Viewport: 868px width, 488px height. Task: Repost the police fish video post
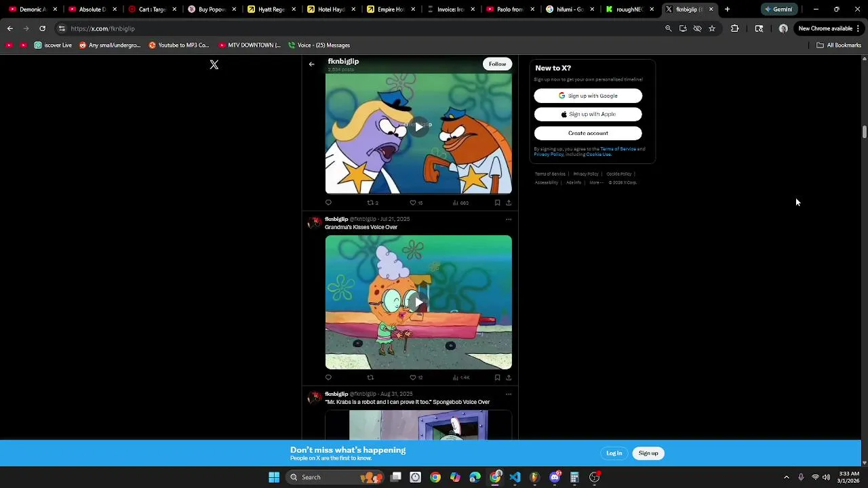coord(372,203)
